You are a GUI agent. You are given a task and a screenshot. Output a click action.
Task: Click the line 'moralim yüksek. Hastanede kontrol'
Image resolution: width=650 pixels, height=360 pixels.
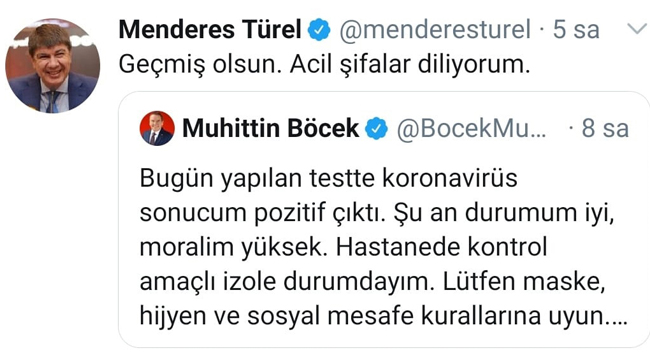(344, 248)
